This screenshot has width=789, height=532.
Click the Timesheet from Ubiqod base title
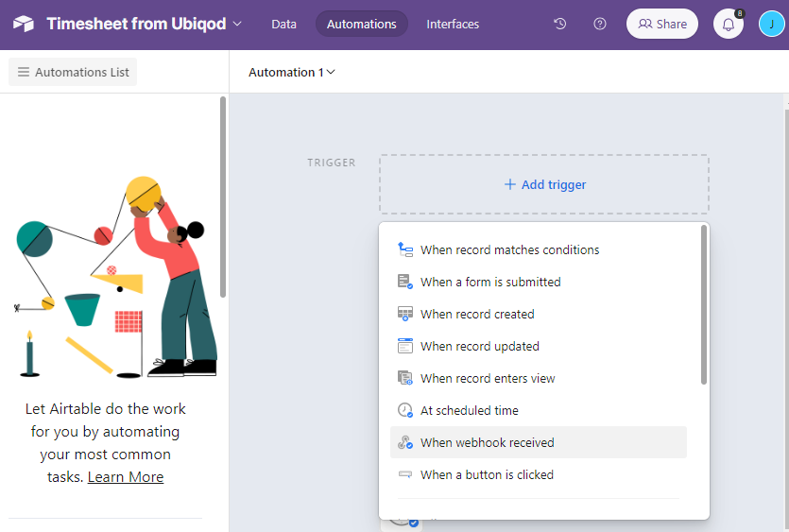pos(136,24)
